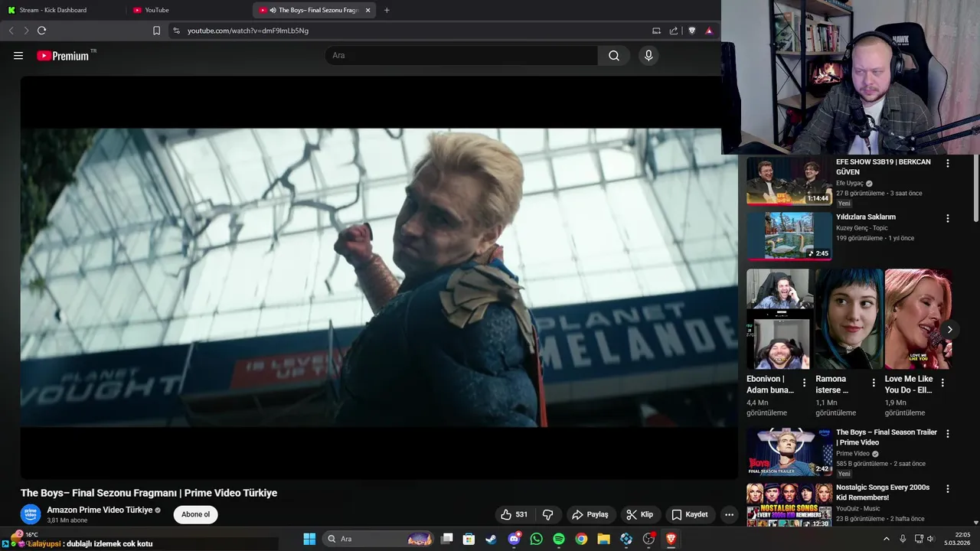Click Efe Uygaç channel name

coord(850,184)
